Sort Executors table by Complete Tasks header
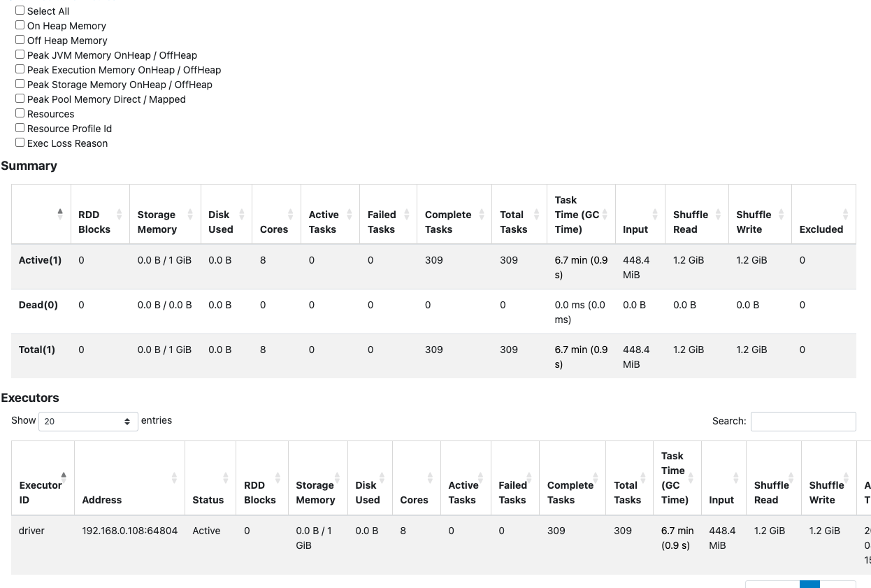Screen dimensions: 871x588 point(570,492)
